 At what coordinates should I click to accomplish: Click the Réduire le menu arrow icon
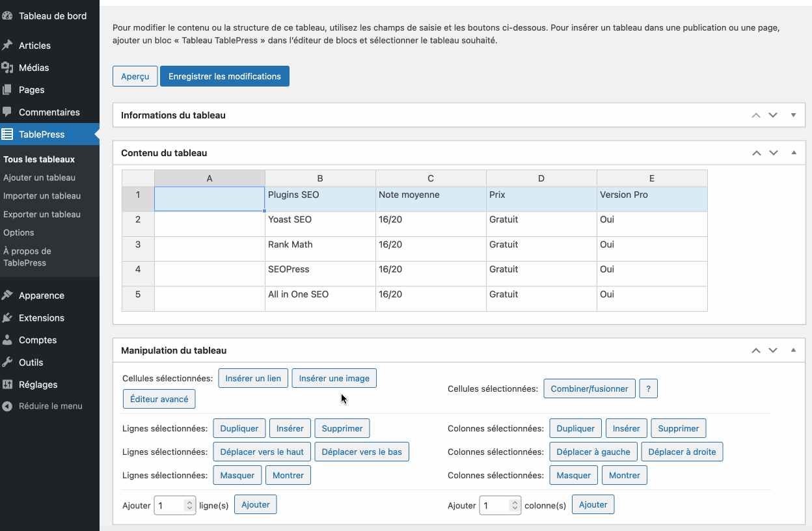coord(7,406)
